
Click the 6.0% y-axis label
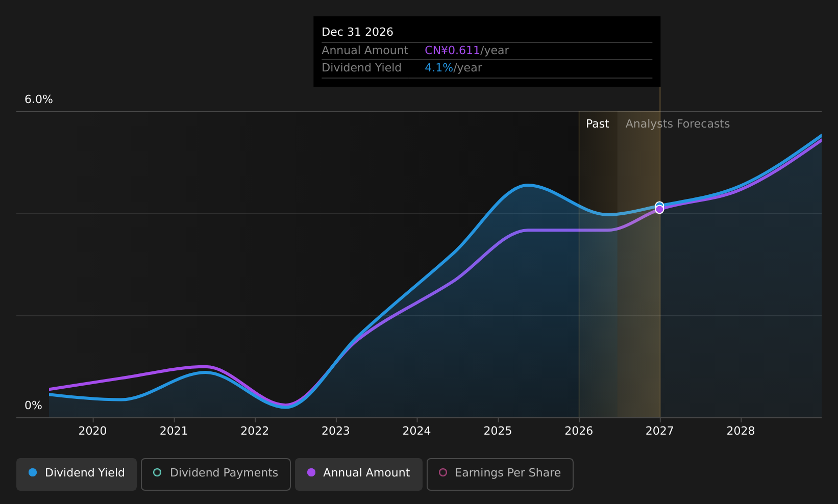coord(39,99)
